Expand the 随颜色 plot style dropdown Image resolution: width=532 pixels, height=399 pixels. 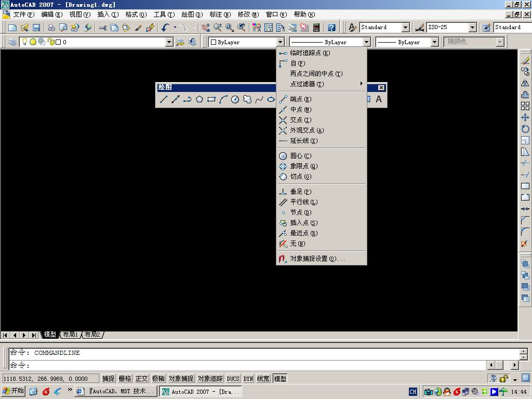coord(500,42)
